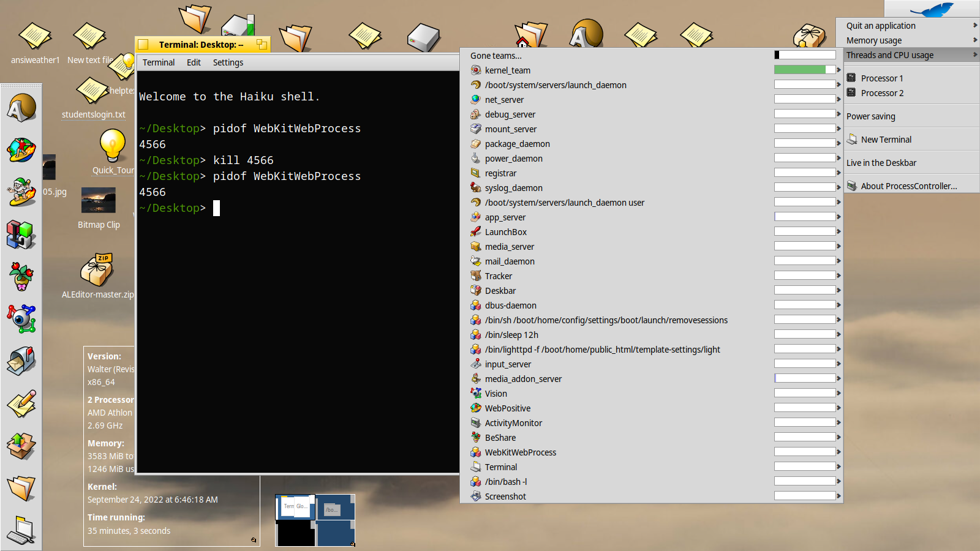Click the WebPositive icon in the teams list
The width and height of the screenshot is (980, 551).
(x=476, y=408)
